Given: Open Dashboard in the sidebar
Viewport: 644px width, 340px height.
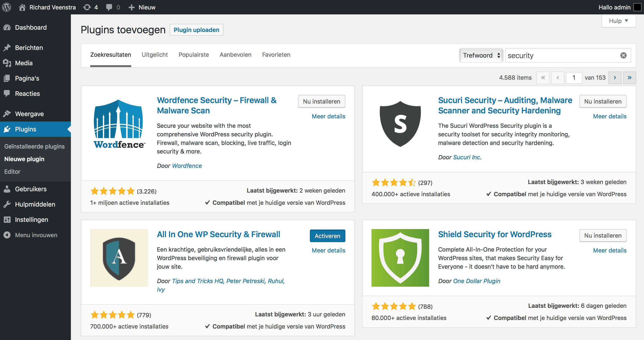Looking at the screenshot, I should (31, 27).
